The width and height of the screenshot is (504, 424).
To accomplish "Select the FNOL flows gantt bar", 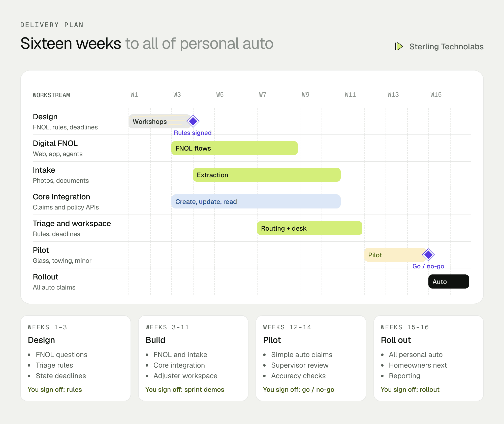I will (x=235, y=148).
